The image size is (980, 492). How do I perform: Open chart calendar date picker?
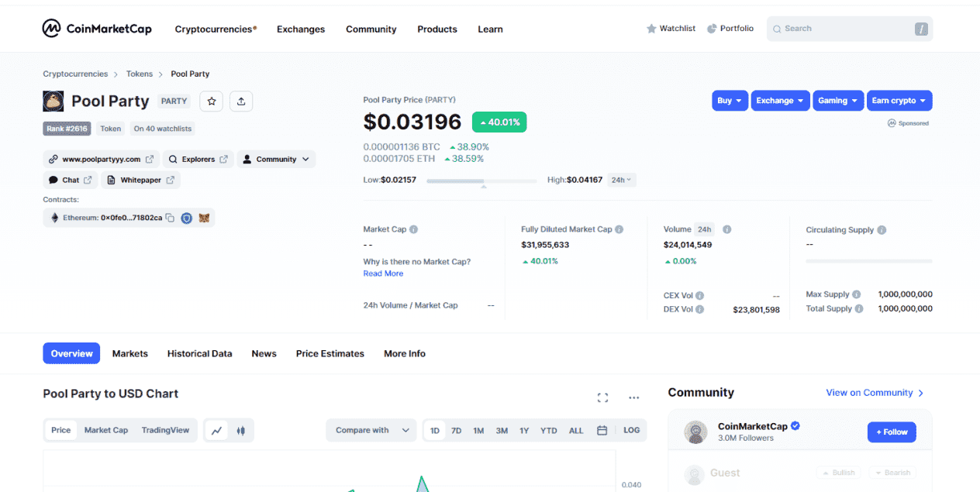point(602,430)
